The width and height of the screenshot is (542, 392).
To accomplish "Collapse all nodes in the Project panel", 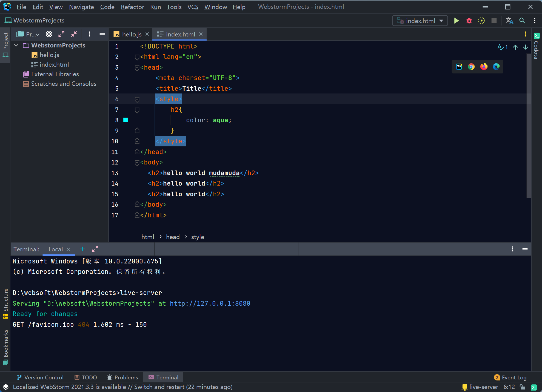I will (x=73, y=34).
